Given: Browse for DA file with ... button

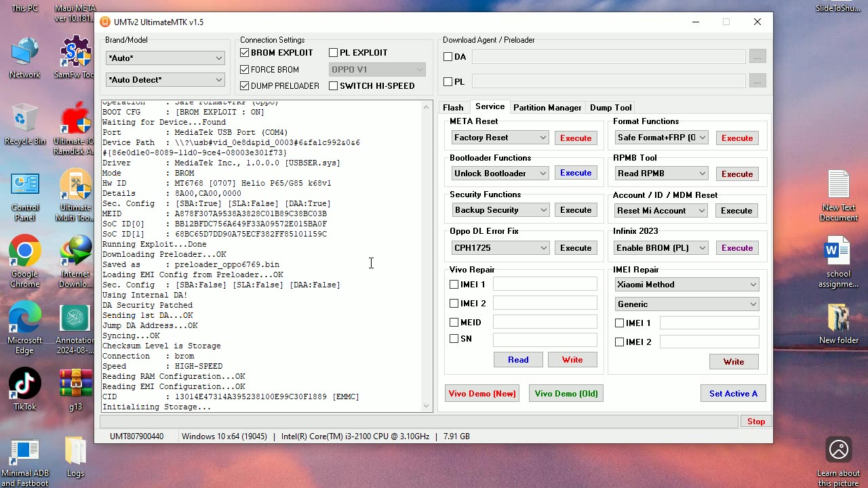Looking at the screenshot, I should pyautogui.click(x=757, y=57).
